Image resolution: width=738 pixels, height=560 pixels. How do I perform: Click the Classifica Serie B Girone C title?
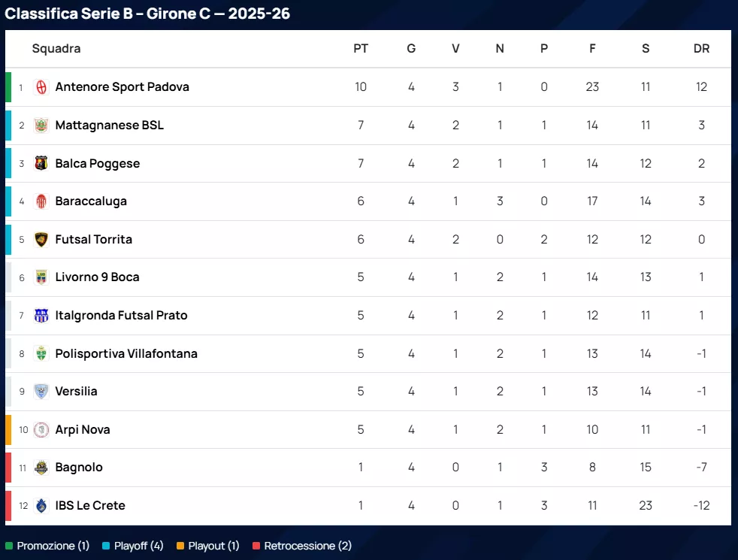147,14
